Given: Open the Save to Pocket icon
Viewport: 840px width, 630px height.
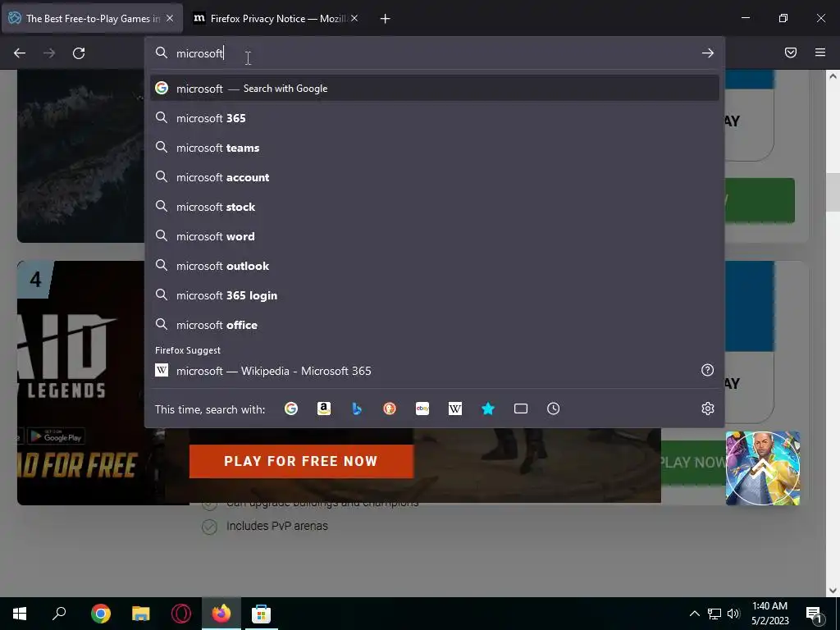Looking at the screenshot, I should (x=791, y=52).
